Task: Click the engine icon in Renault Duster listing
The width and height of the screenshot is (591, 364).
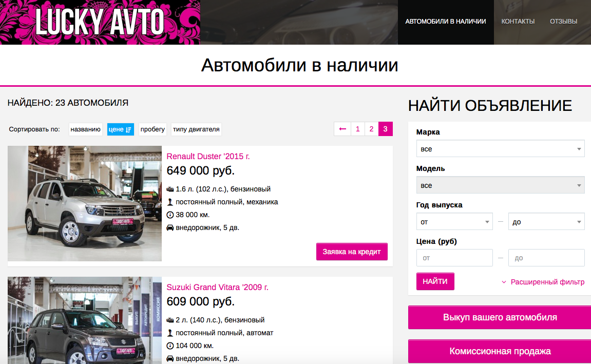Action: pyautogui.click(x=170, y=189)
